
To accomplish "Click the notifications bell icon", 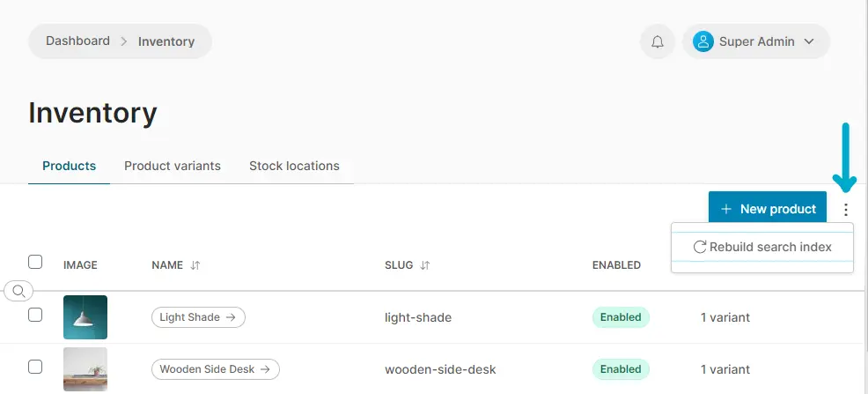I will [x=658, y=41].
